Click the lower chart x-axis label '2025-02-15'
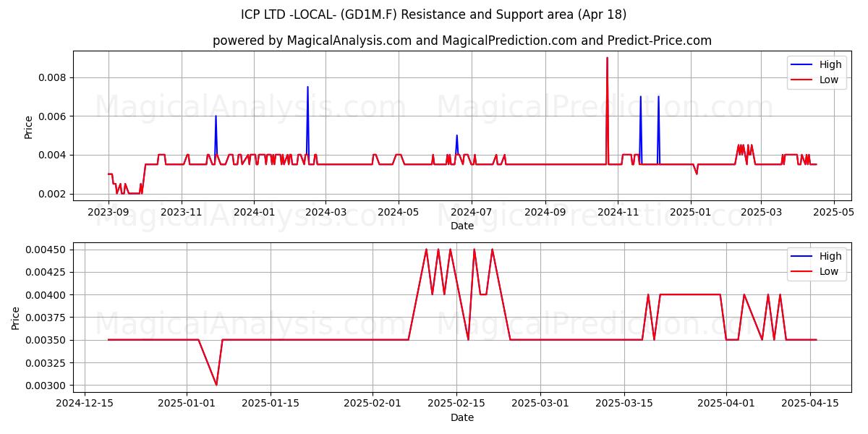The height and width of the screenshot is (434, 868). 456,403
